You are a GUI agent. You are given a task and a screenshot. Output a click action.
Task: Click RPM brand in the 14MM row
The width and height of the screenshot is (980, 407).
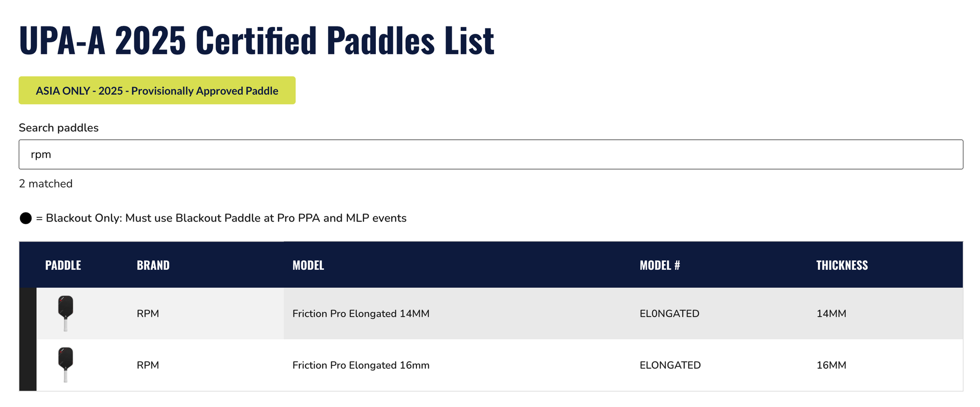tap(147, 314)
